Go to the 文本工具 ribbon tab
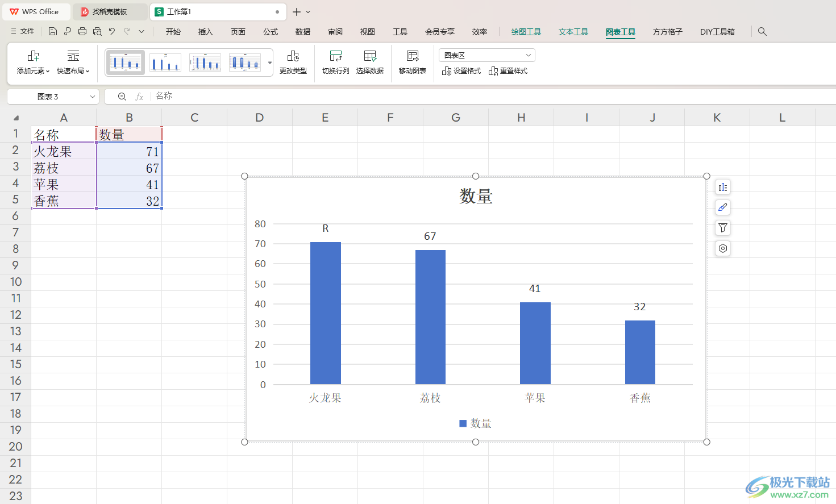The width and height of the screenshot is (836, 504). [573, 32]
